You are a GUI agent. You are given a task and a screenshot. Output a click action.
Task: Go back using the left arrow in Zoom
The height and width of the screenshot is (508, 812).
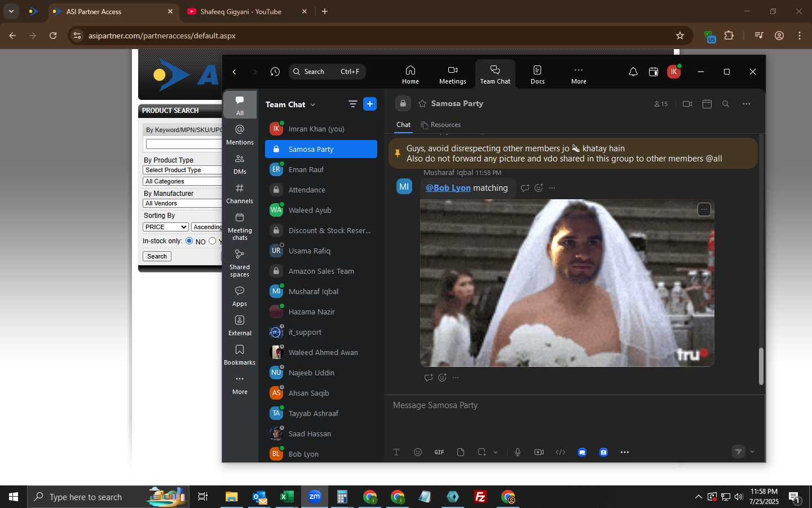235,72
